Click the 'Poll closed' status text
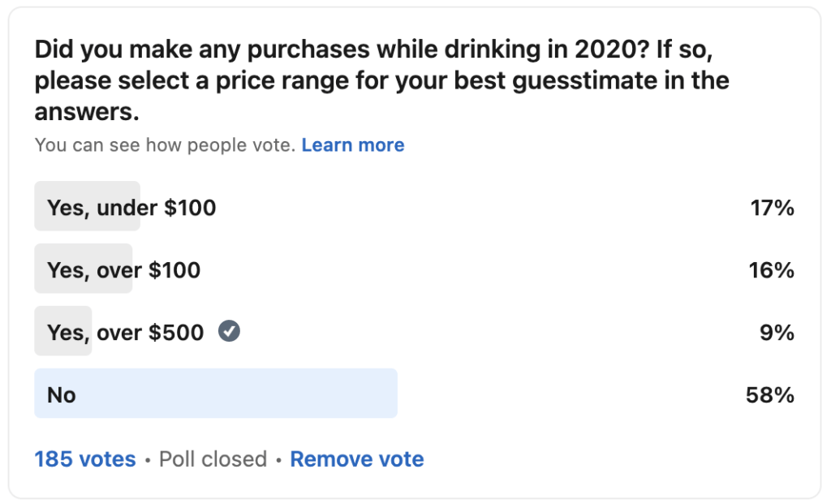The width and height of the screenshot is (831, 504). (213, 459)
